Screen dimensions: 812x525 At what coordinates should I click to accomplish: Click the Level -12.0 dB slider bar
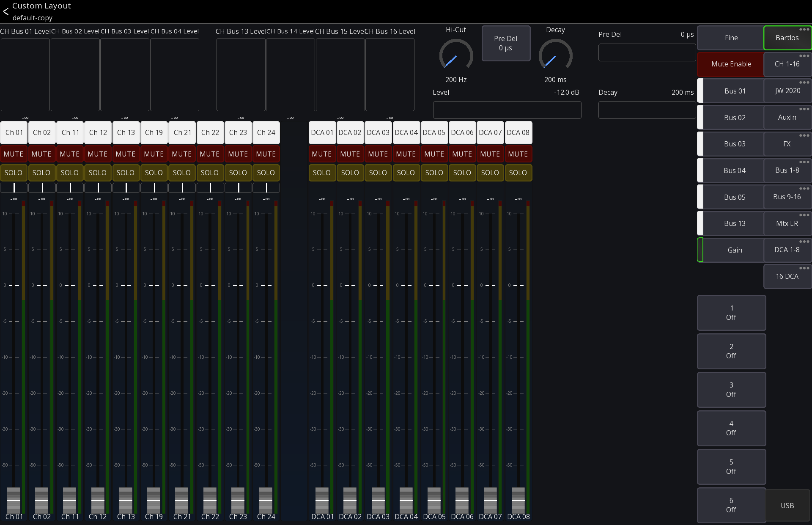(507, 110)
